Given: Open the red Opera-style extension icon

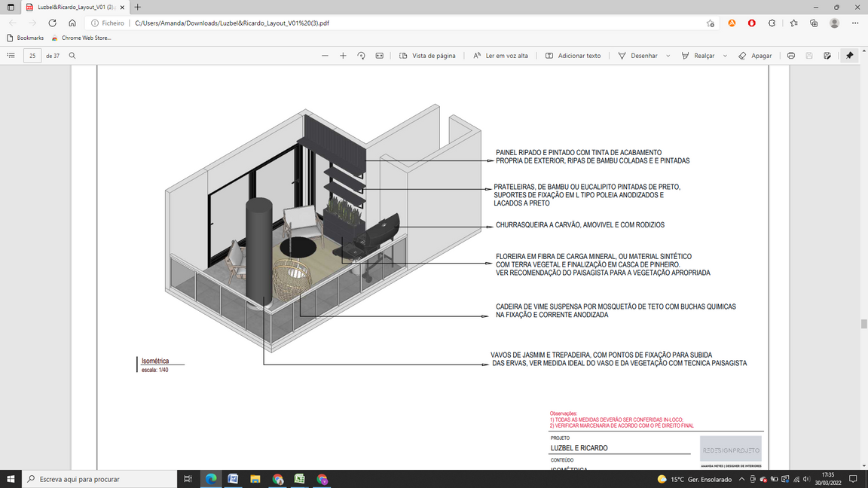Looking at the screenshot, I should (752, 23).
